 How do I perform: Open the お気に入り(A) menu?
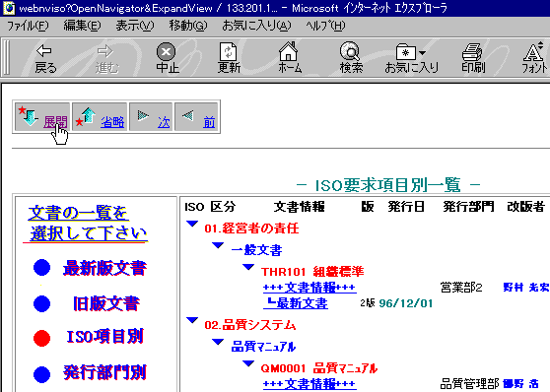256,26
